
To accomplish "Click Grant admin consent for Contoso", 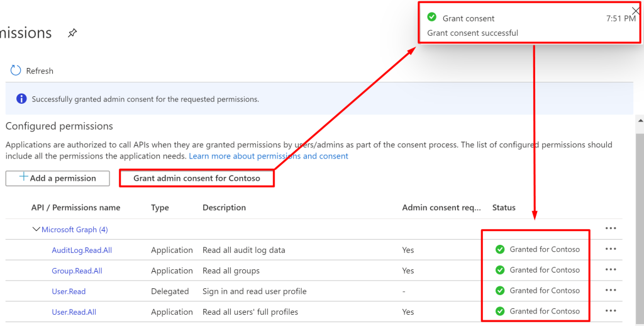I will 197,178.
